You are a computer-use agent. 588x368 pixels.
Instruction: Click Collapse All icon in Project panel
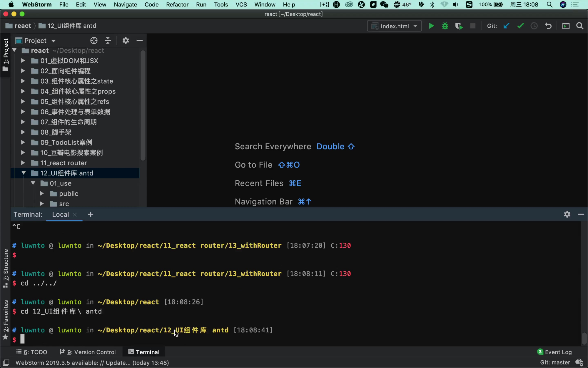108,41
